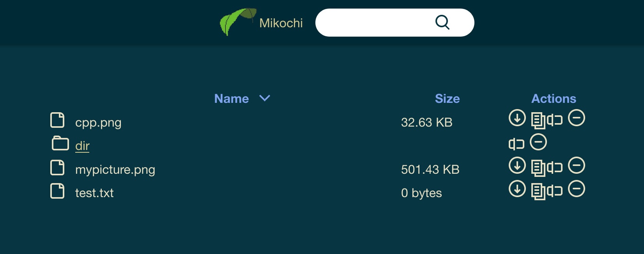Remove mypicture.png with the delete icon
This screenshot has height=254, width=644.
[577, 166]
